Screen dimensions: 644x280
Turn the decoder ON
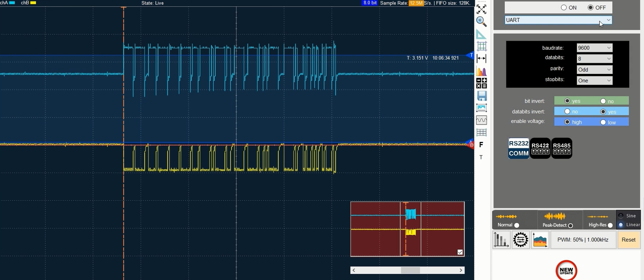coord(564,8)
